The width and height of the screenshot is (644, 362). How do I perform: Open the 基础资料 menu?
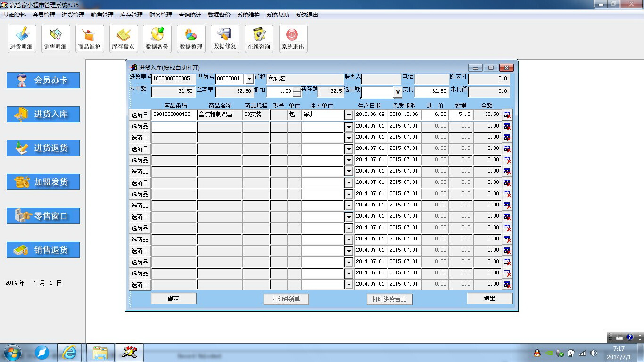(15, 15)
